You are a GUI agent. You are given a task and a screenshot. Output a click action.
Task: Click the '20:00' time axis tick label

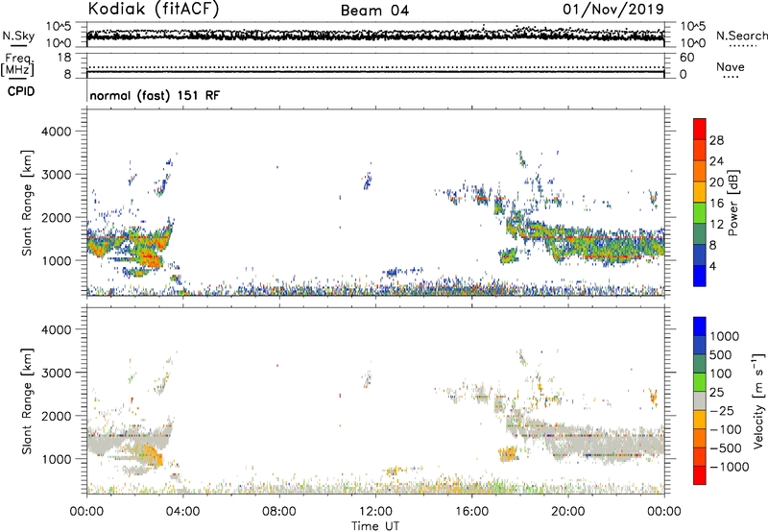click(567, 512)
